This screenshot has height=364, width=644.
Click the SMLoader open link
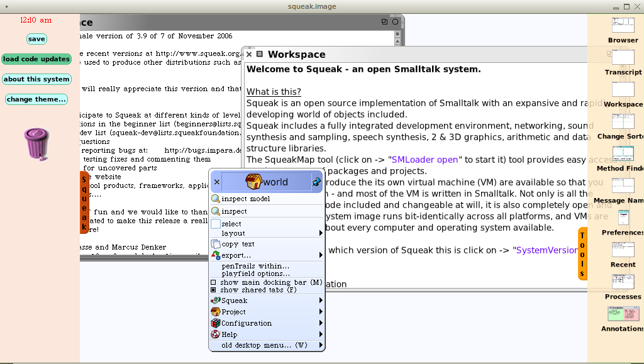tap(425, 160)
